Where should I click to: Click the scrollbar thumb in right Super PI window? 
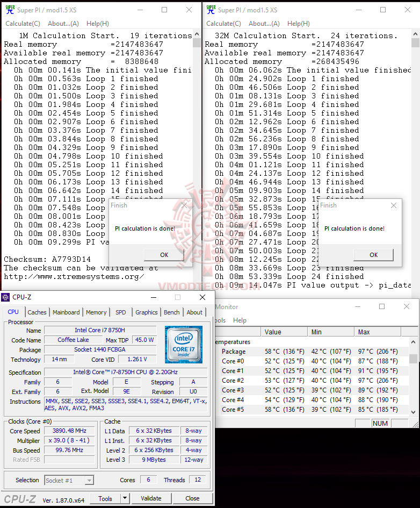point(416,43)
